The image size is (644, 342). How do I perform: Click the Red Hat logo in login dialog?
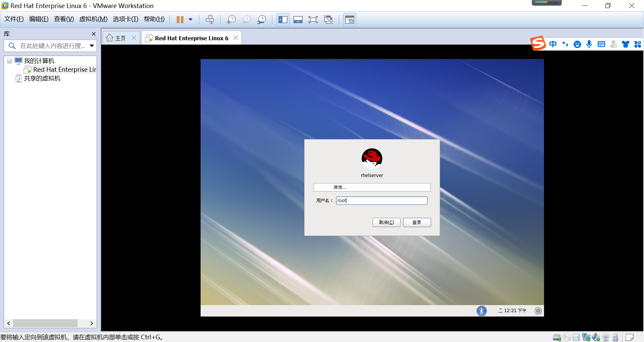coord(372,159)
